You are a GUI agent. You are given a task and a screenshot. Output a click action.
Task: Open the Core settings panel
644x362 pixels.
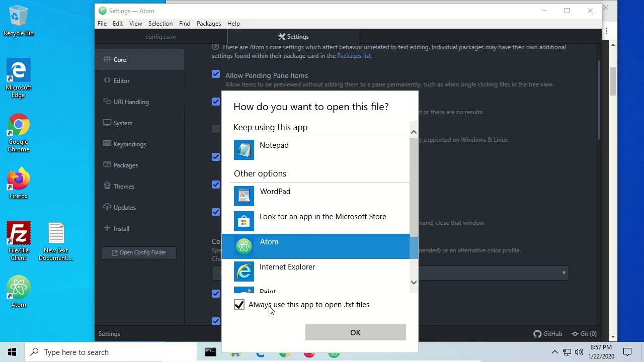[x=139, y=59]
